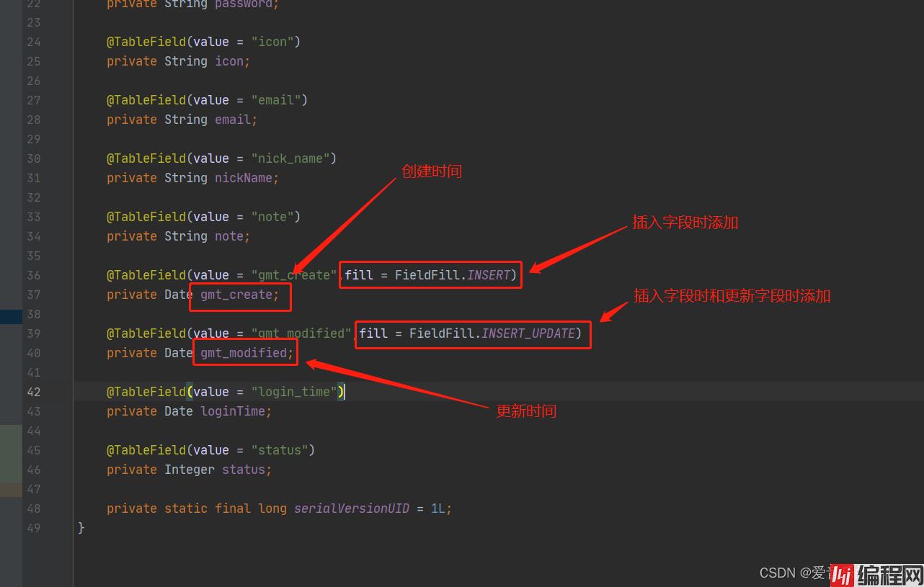
Task: Click Date type on the loginTime line
Action: (x=179, y=411)
